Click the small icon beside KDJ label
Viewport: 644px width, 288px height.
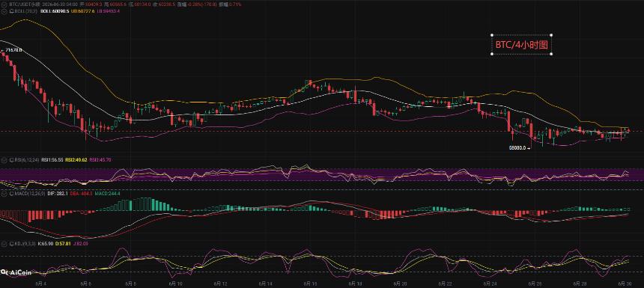pyautogui.click(x=11, y=243)
